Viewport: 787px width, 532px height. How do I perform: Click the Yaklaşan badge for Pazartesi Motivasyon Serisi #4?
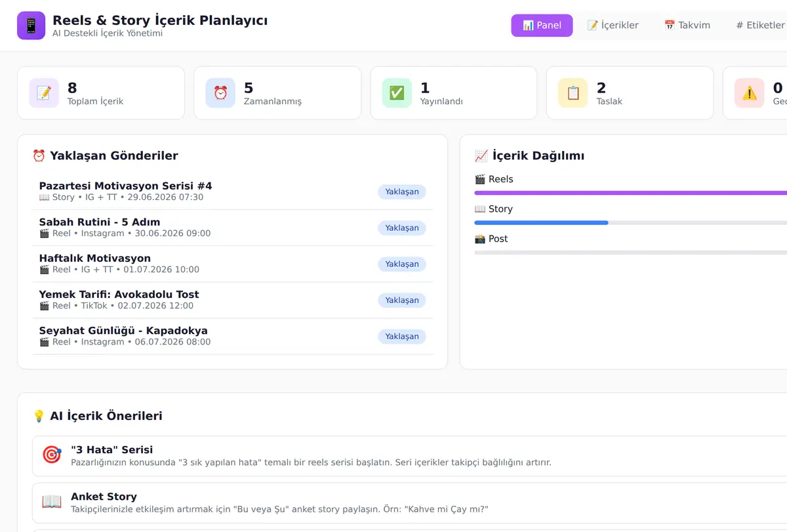pyautogui.click(x=402, y=192)
